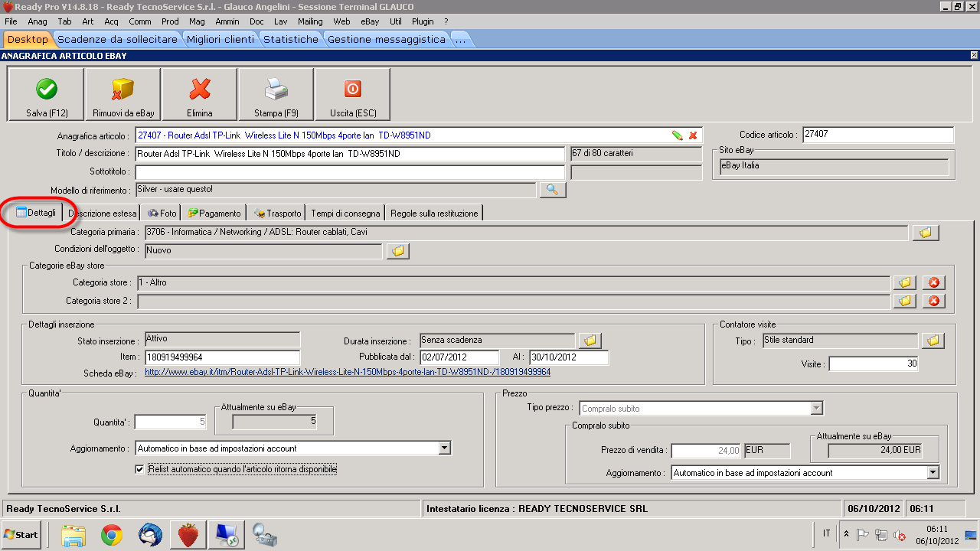
Task: Open the folder picker for Categoria primaria
Action: coord(925,233)
